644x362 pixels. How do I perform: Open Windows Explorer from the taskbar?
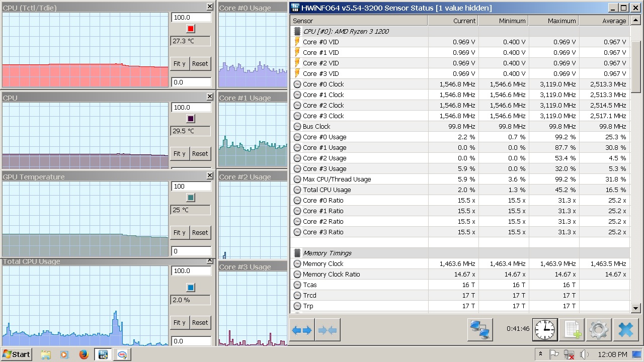pyautogui.click(x=46, y=354)
